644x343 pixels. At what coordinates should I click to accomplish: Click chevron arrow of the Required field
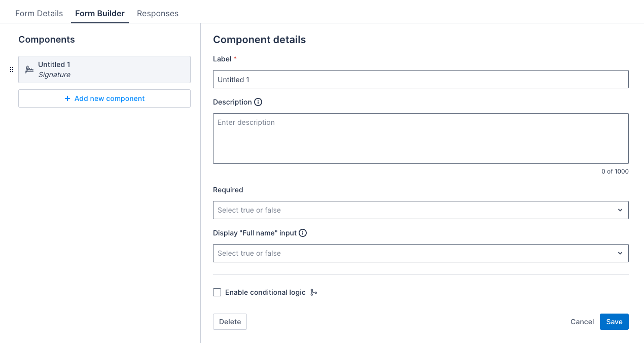click(x=620, y=210)
